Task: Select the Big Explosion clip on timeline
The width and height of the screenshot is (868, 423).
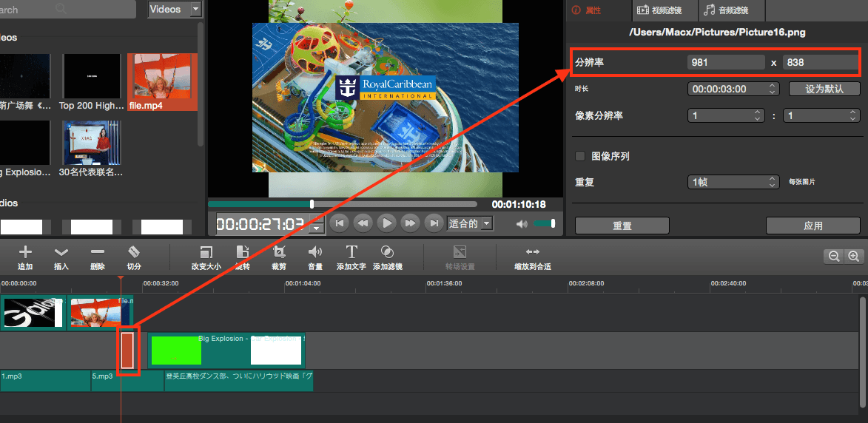Action: tap(226, 351)
